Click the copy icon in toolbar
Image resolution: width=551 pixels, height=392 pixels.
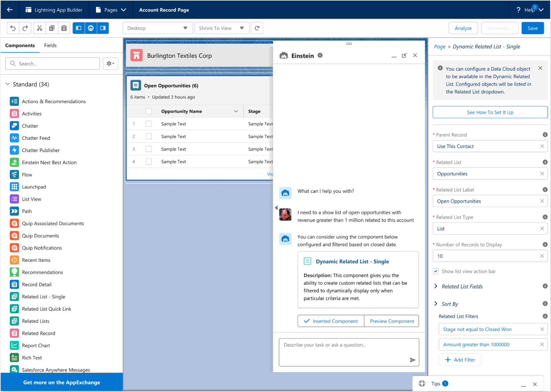(x=52, y=28)
